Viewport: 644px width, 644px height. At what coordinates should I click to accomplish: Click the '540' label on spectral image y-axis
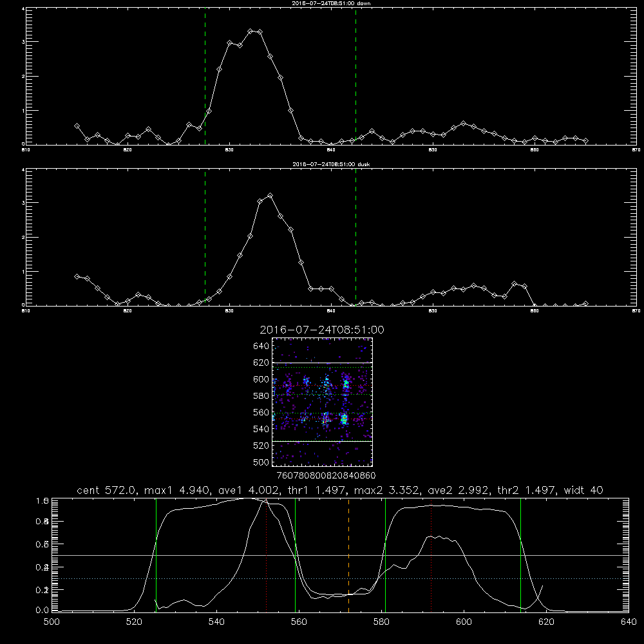click(x=261, y=429)
